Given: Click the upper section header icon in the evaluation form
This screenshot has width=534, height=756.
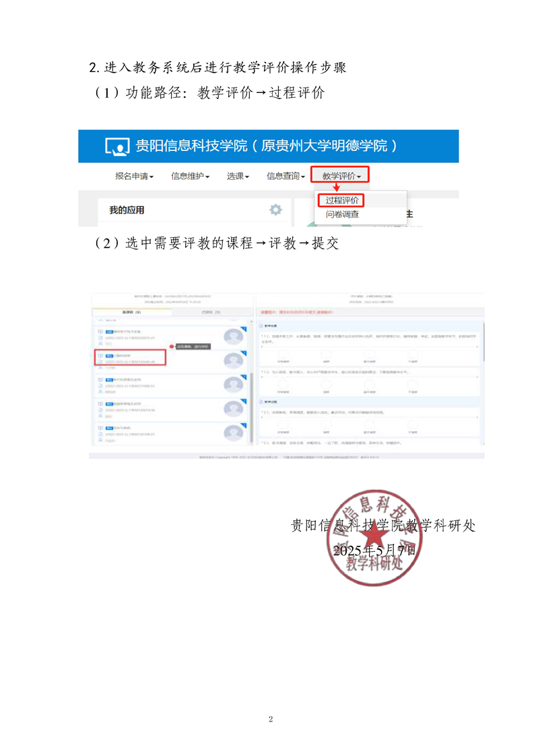Looking at the screenshot, I should (261, 326).
